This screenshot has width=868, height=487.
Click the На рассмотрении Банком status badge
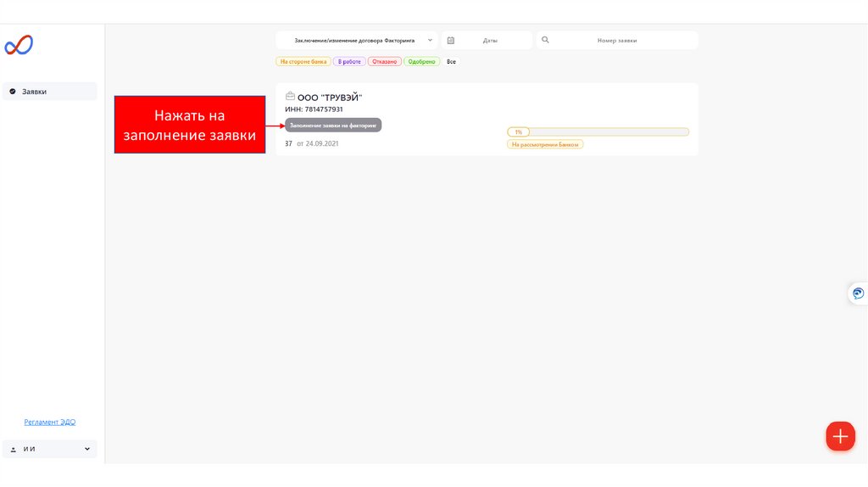(545, 144)
